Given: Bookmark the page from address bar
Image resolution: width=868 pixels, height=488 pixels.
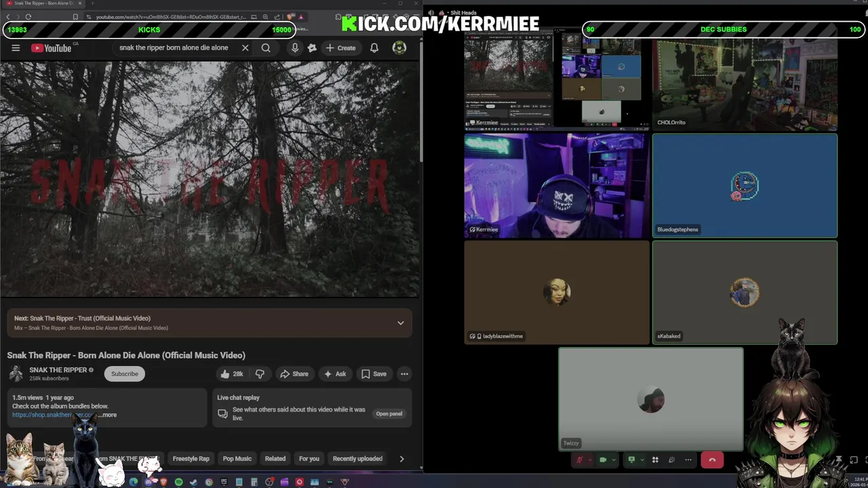Looking at the screenshot, I should tap(75, 17).
